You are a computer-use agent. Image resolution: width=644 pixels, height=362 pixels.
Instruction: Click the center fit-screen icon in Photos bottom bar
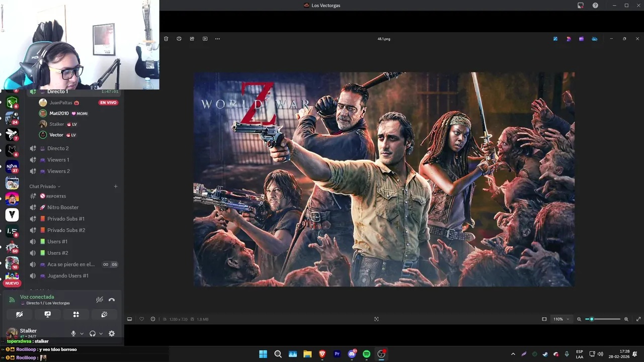coord(376,319)
